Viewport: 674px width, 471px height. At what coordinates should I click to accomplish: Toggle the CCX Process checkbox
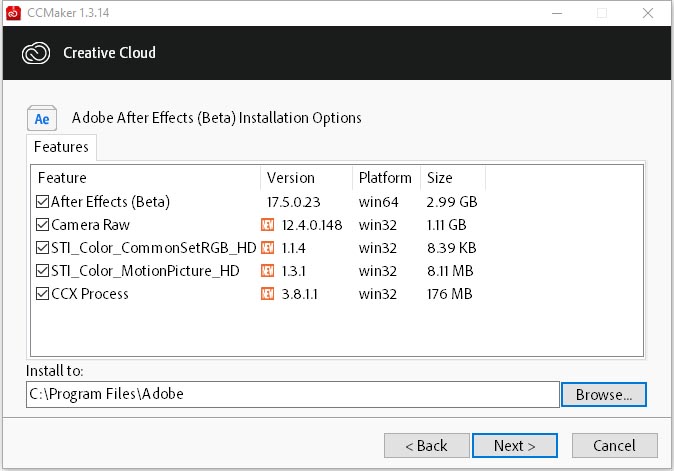tap(42, 294)
